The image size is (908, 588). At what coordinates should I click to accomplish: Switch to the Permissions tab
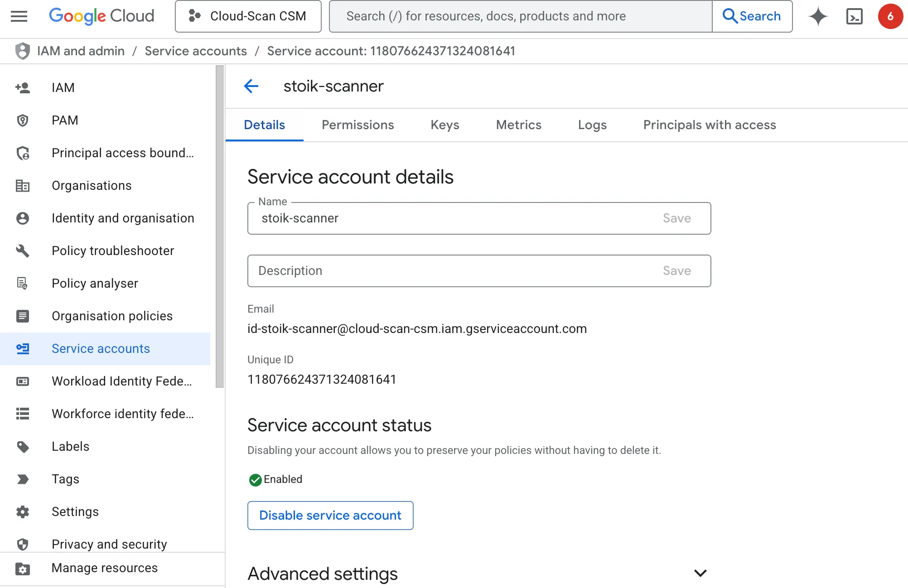point(358,125)
